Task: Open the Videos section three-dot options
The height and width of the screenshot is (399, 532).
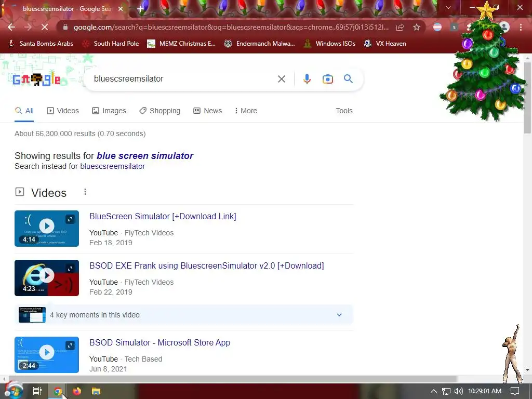Action: click(x=85, y=192)
